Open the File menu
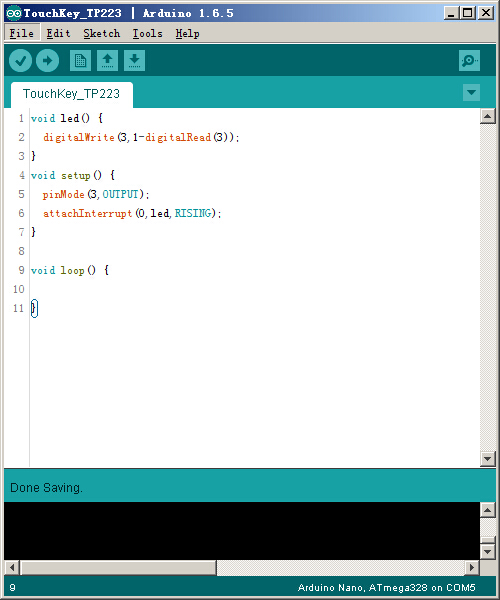500x600 pixels. click(x=21, y=34)
